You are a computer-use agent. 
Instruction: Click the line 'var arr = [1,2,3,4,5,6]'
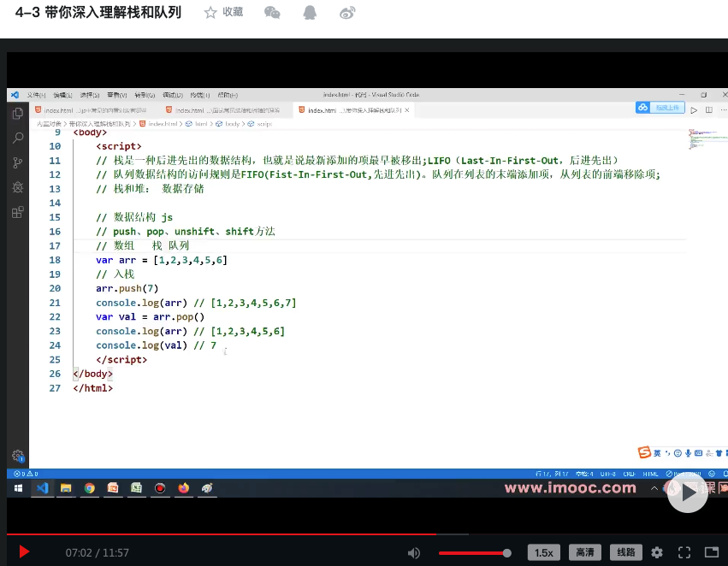click(x=162, y=260)
